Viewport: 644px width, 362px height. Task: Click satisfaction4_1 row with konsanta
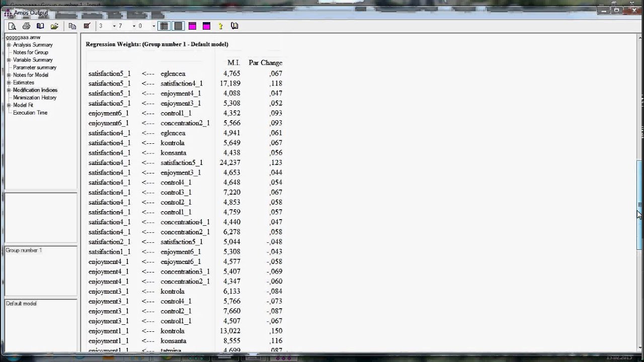coord(185,153)
